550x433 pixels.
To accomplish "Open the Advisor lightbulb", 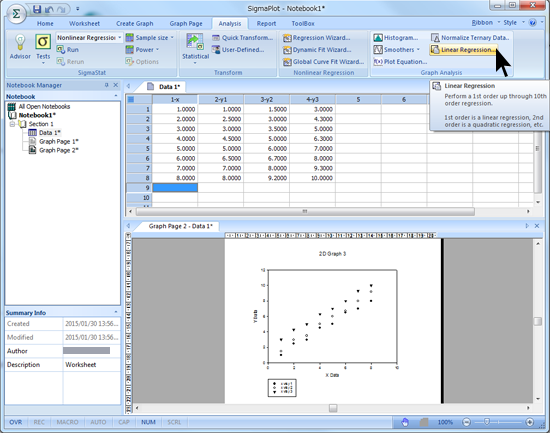I will point(20,48).
